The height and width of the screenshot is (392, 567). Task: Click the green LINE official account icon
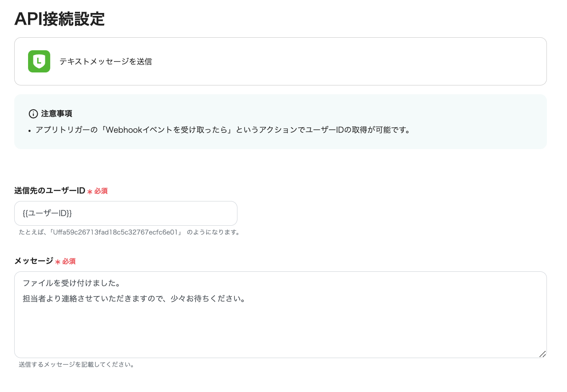coord(39,61)
